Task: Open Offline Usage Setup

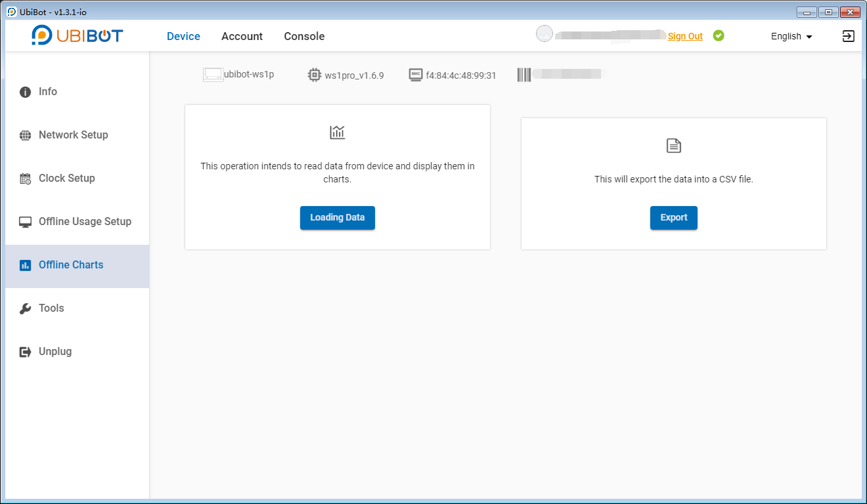Action: click(x=78, y=222)
